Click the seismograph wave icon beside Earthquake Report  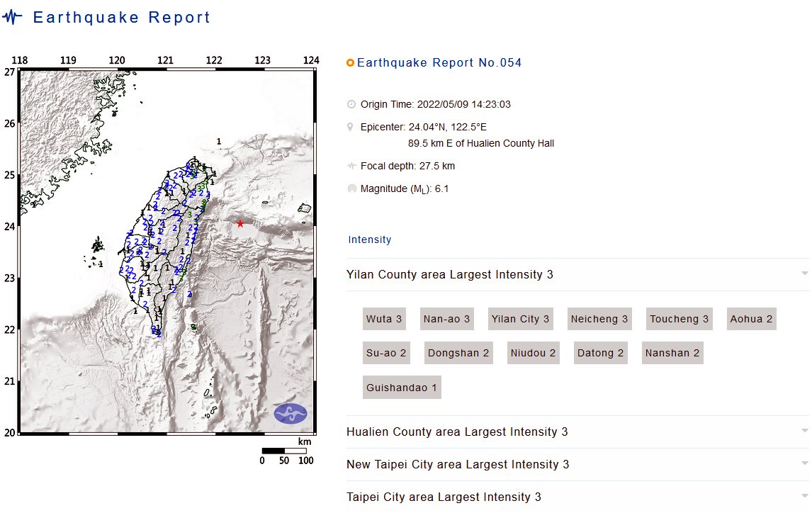(x=12, y=16)
